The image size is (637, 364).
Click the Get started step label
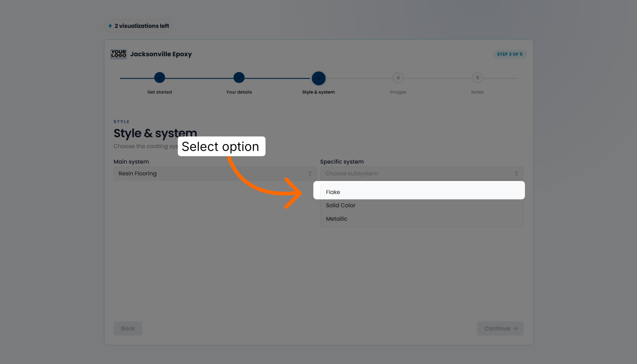pyautogui.click(x=160, y=92)
